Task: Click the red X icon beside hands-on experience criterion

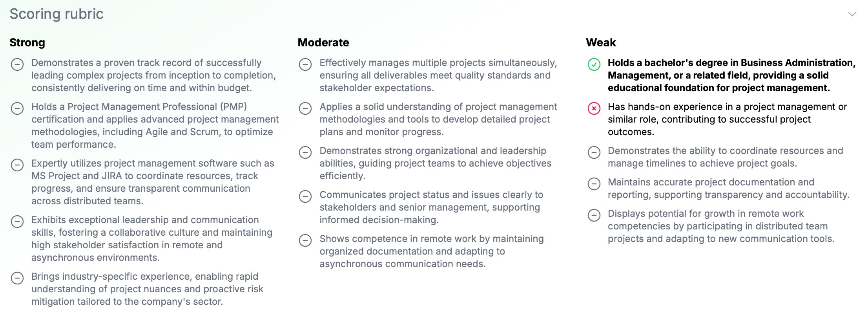Action: tap(594, 108)
